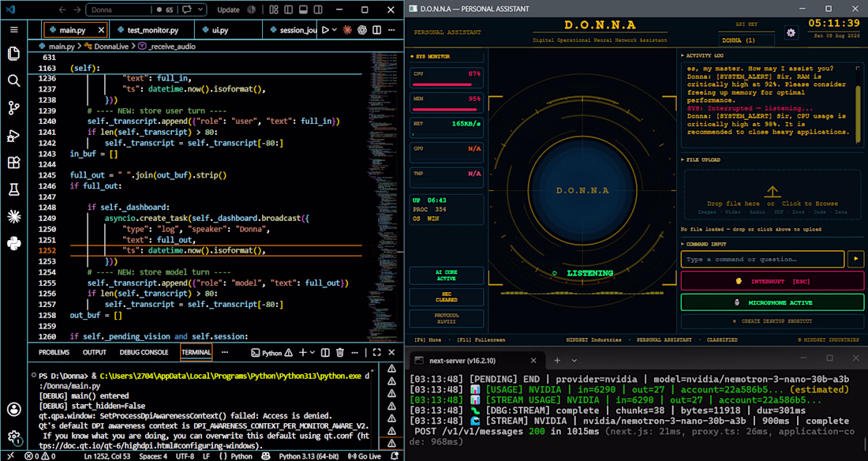The height and width of the screenshot is (461, 868).
Task: Expand chat dropdown arrow in title bar
Action: (x=200, y=10)
